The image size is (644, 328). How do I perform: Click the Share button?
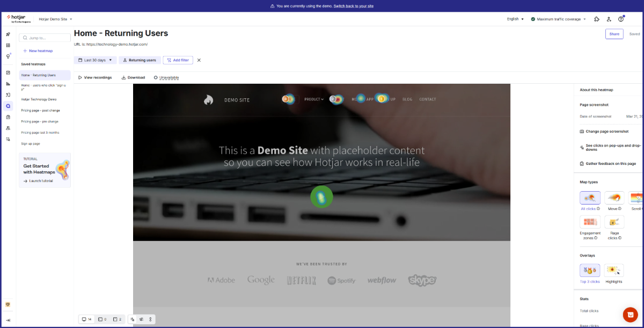614,34
